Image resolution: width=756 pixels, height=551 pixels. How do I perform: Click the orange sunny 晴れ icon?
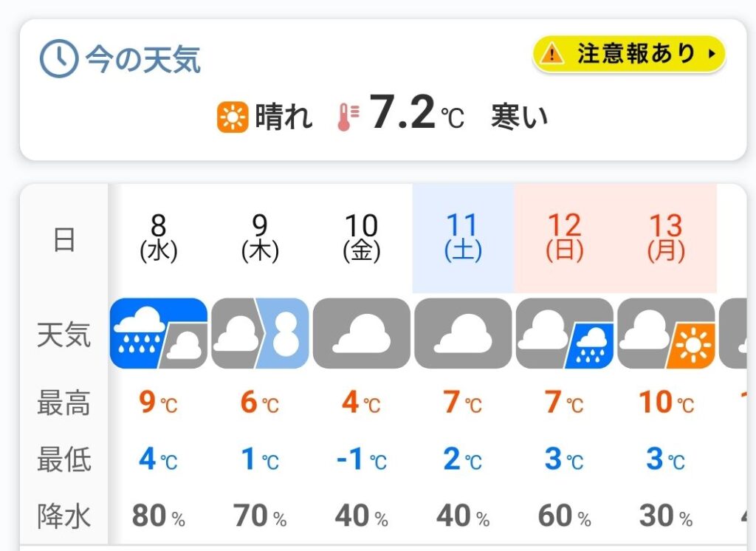click(x=232, y=117)
